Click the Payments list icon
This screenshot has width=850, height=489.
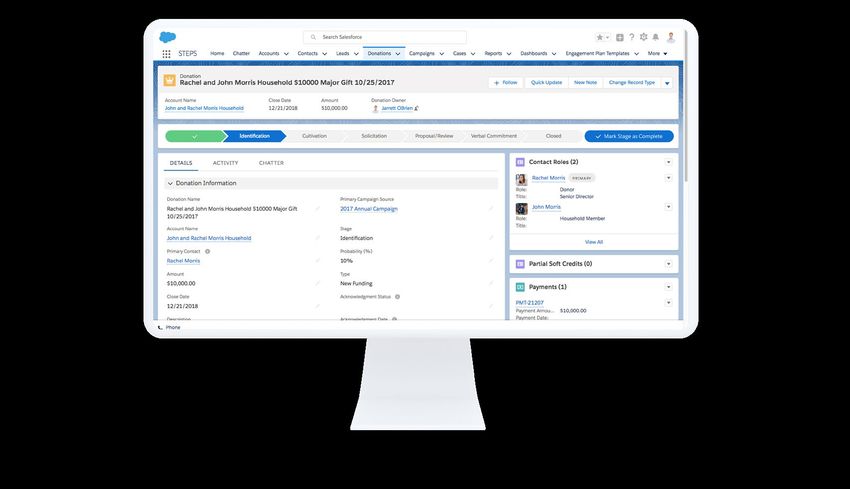tap(520, 287)
